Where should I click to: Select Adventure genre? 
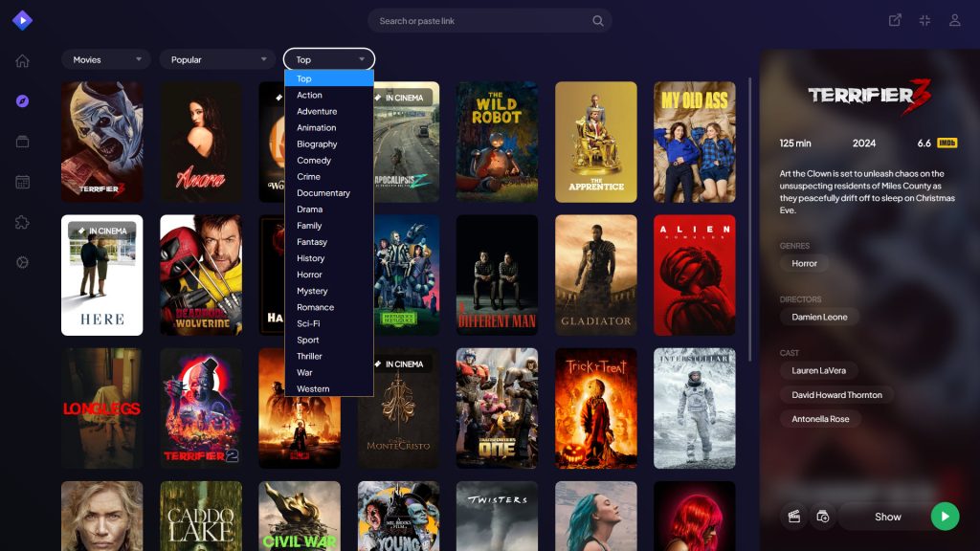point(329,111)
